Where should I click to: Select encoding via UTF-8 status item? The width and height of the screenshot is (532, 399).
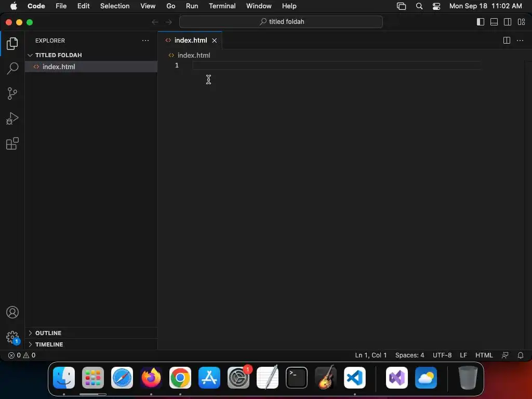coord(442,355)
